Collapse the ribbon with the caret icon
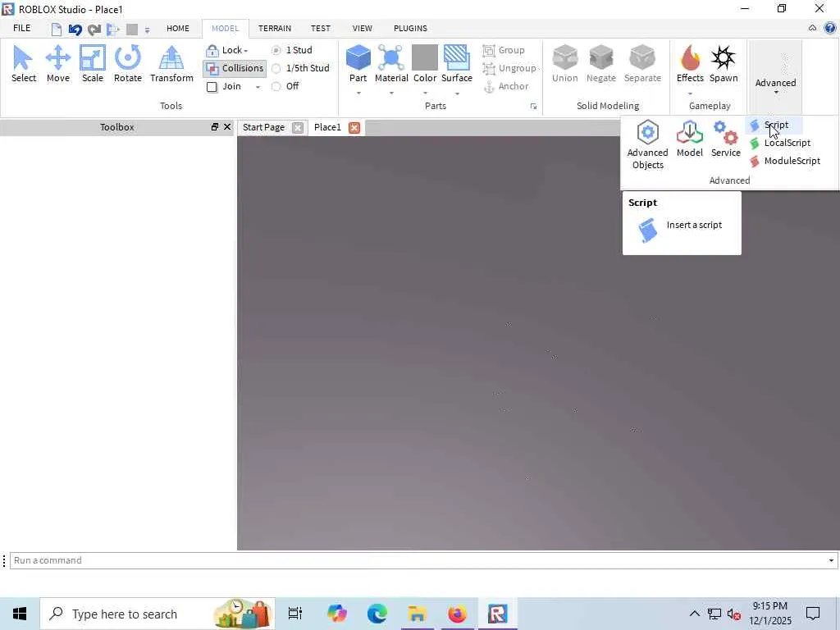The image size is (840, 630). click(812, 29)
